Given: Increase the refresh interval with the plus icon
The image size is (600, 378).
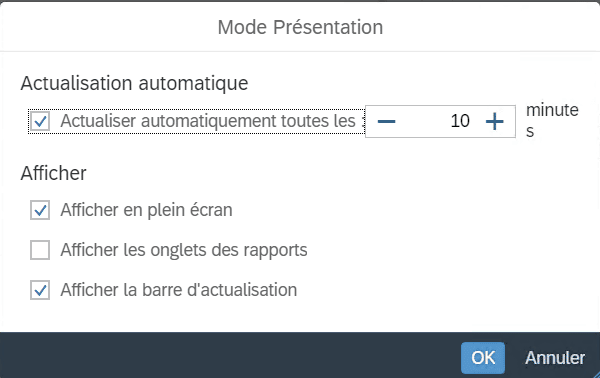Looking at the screenshot, I should [x=494, y=122].
